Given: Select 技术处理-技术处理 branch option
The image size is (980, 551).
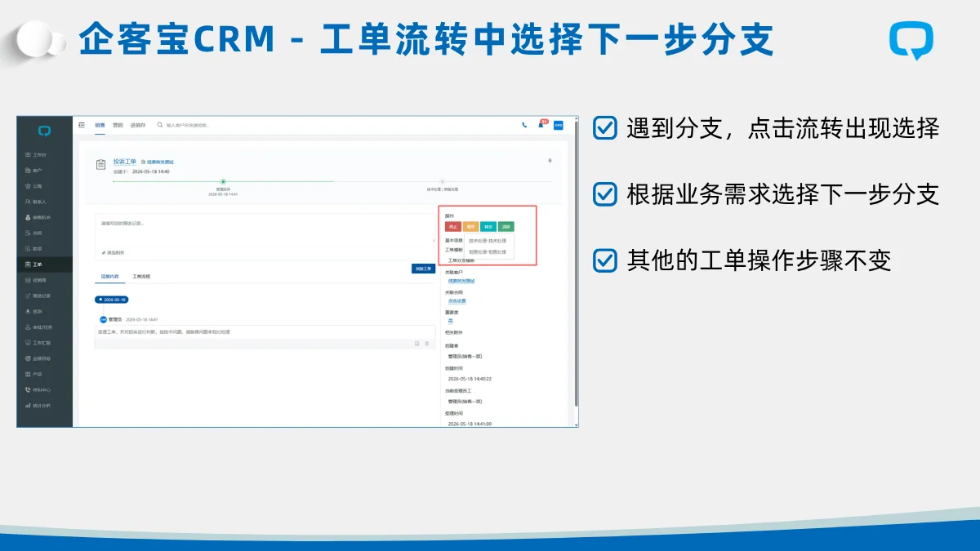Looking at the screenshot, I should tap(487, 241).
